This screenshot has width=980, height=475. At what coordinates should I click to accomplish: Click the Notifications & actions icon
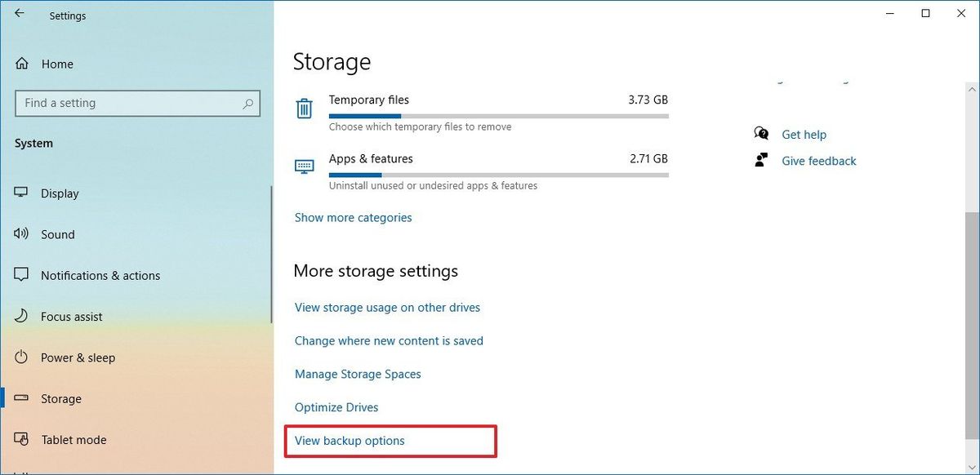[x=20, y=275]
